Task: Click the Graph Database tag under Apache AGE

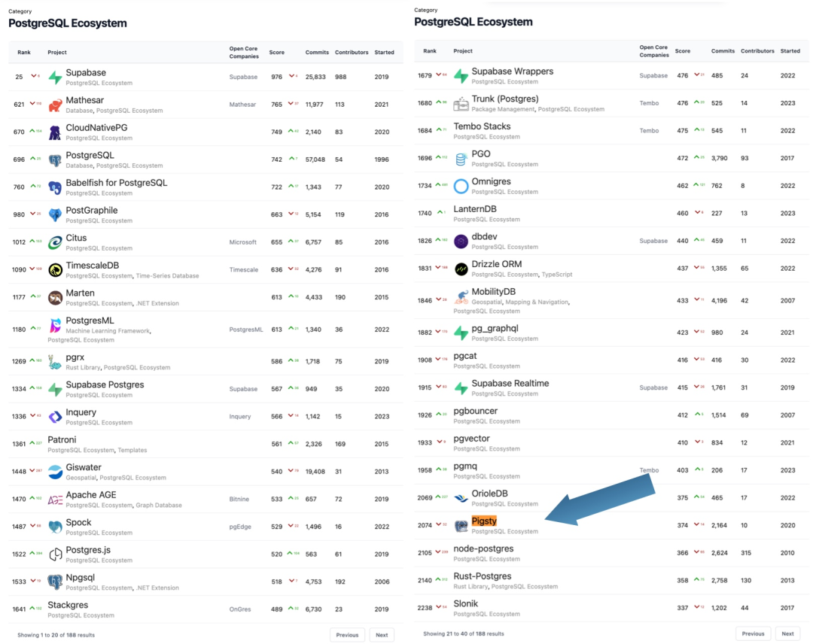Action: tap(159, 505)
